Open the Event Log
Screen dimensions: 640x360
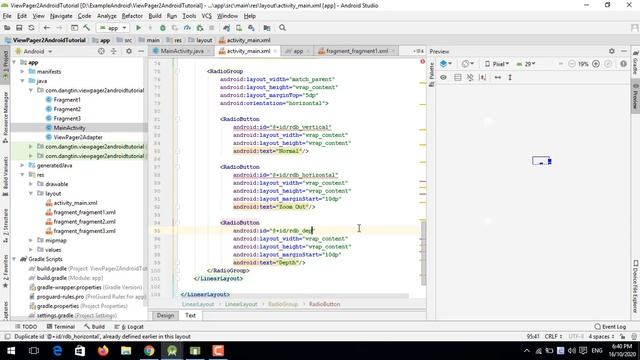click(x=610, y=327)
